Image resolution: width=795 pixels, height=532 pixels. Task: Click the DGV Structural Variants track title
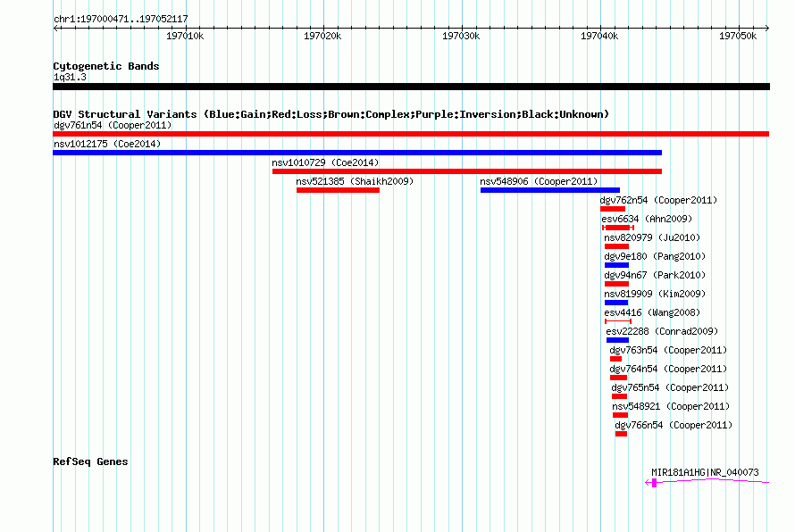(x=331, y=114)
